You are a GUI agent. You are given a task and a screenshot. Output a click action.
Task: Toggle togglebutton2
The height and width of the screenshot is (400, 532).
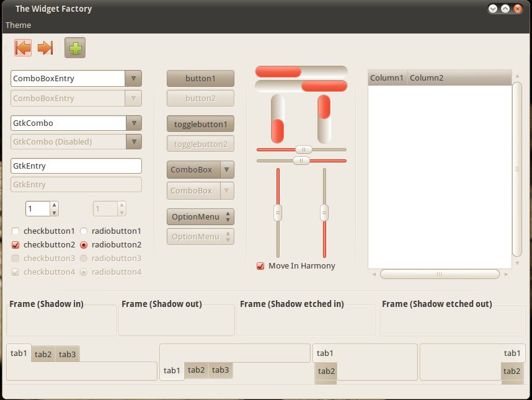pyautogui.click(x=200, y=144)
